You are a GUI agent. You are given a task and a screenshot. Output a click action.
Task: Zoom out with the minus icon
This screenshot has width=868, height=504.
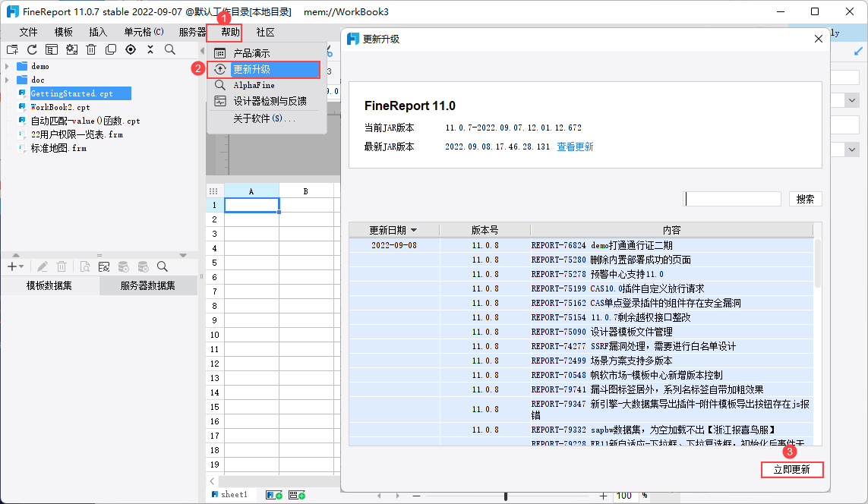(x=416, y=496)
